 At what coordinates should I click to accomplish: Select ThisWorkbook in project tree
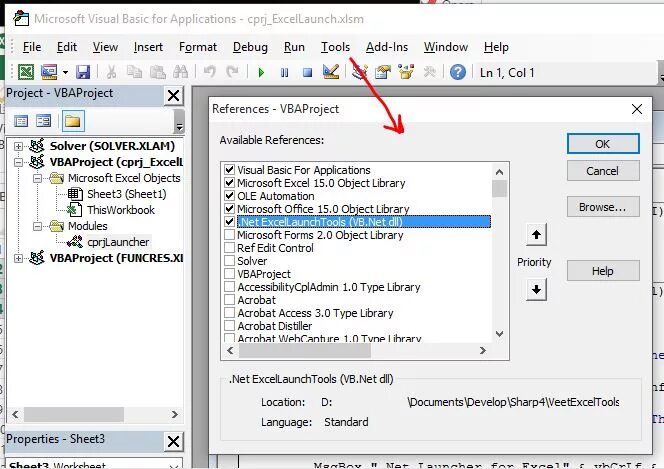[121, 210]
